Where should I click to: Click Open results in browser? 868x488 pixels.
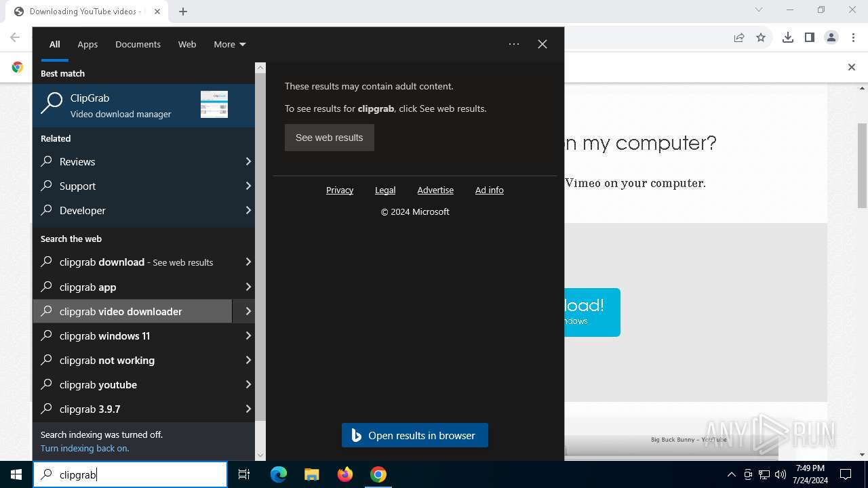[415, 435]
